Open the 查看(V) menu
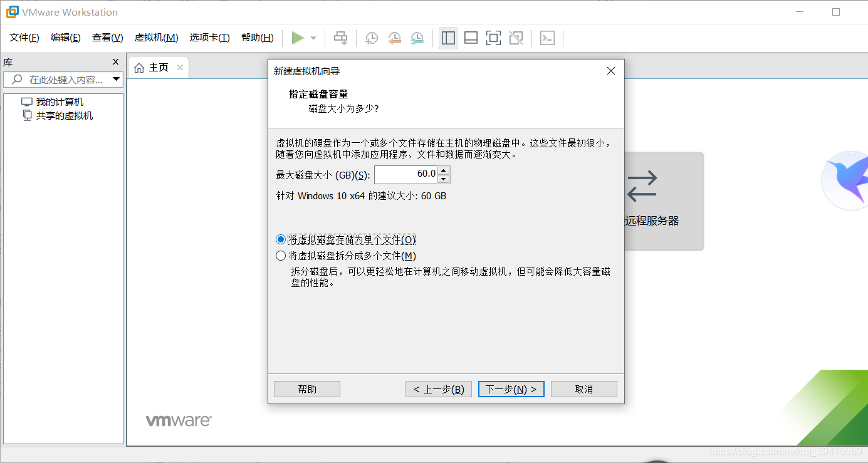The height and width of the screenshot is (463, 868). 108,38
